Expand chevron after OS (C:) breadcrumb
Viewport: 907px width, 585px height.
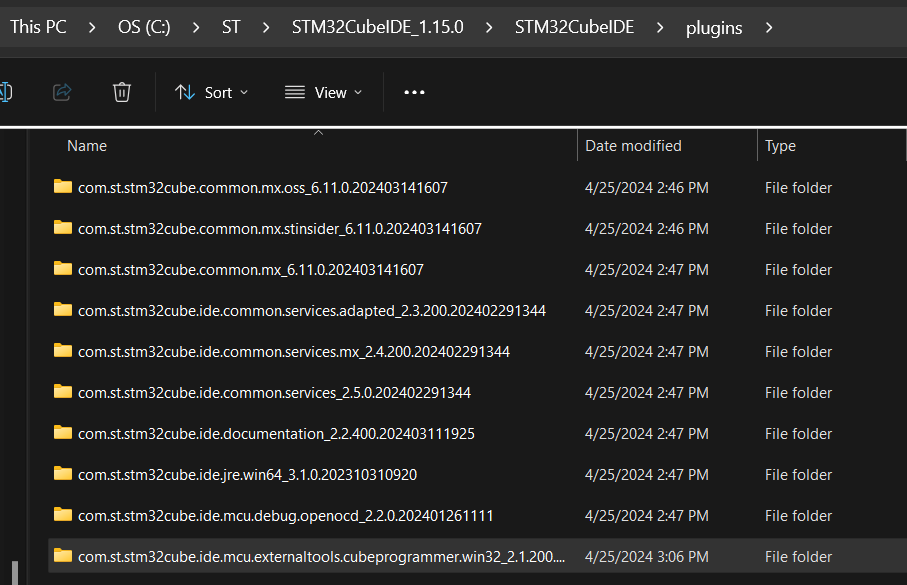[196, 28]
